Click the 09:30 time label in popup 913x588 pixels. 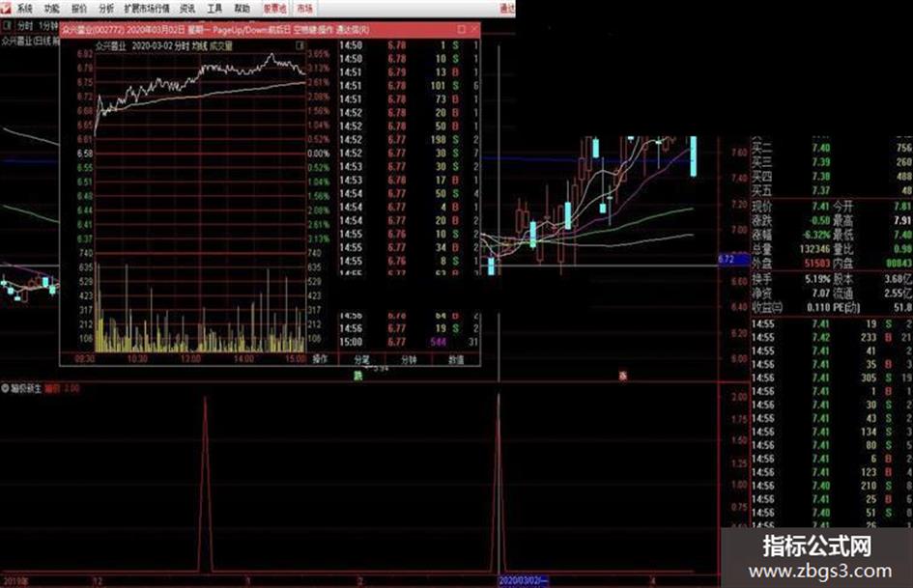click(x=84, y=358)
